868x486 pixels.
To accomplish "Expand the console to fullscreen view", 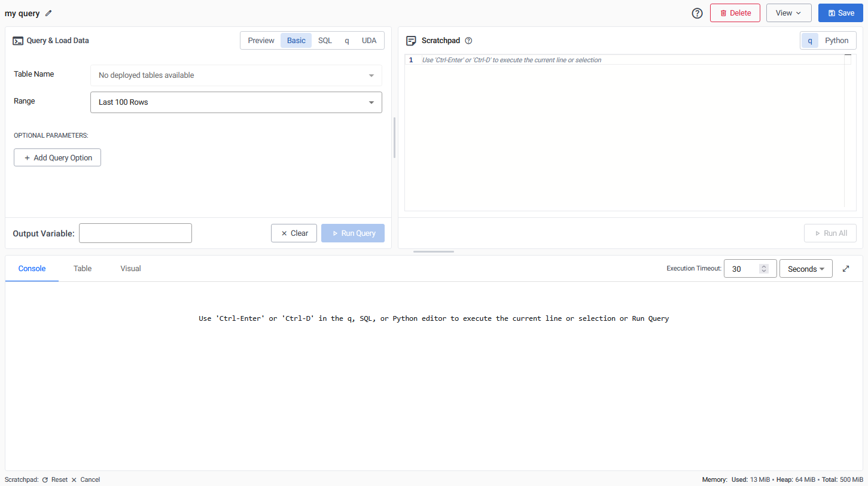I will pyautogui.click(x=846, y=268).
